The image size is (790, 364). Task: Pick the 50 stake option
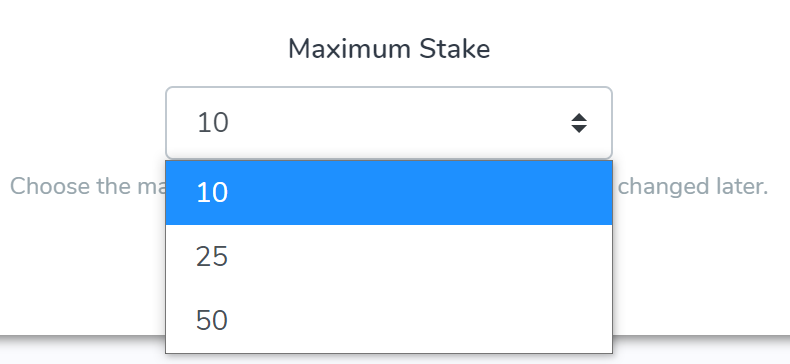[389, 321]
